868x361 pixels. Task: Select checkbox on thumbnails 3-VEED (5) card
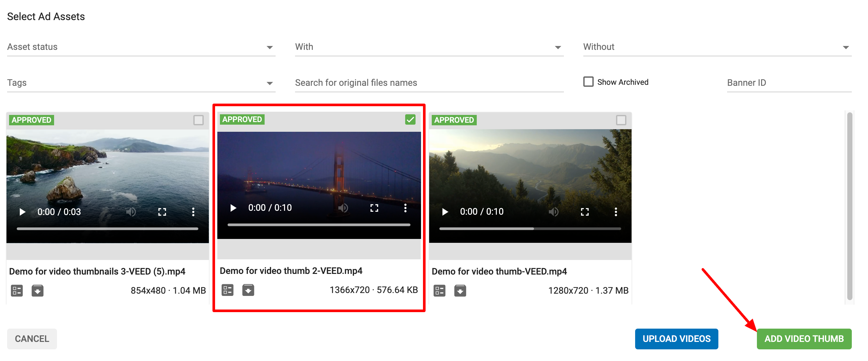point(199,120)
